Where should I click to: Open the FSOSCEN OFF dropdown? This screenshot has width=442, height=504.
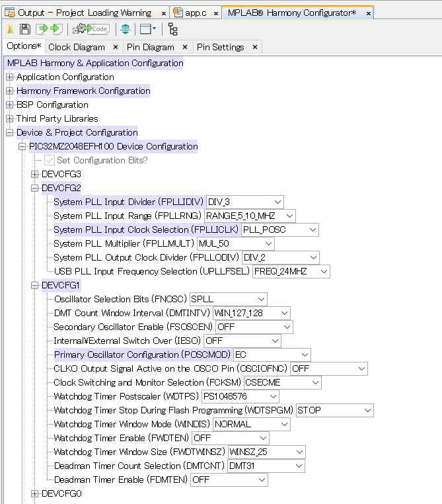[254, 327]
